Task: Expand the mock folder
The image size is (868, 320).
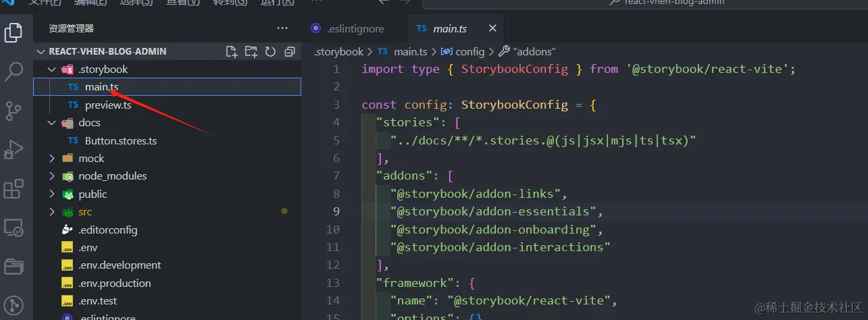Action: [53, 158]
